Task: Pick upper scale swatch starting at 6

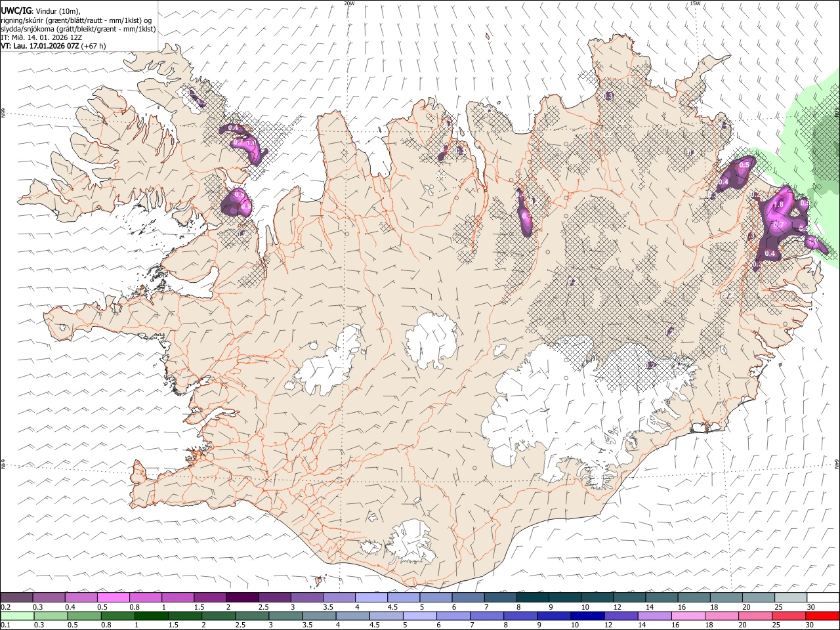Action: (x=468, y=597)
